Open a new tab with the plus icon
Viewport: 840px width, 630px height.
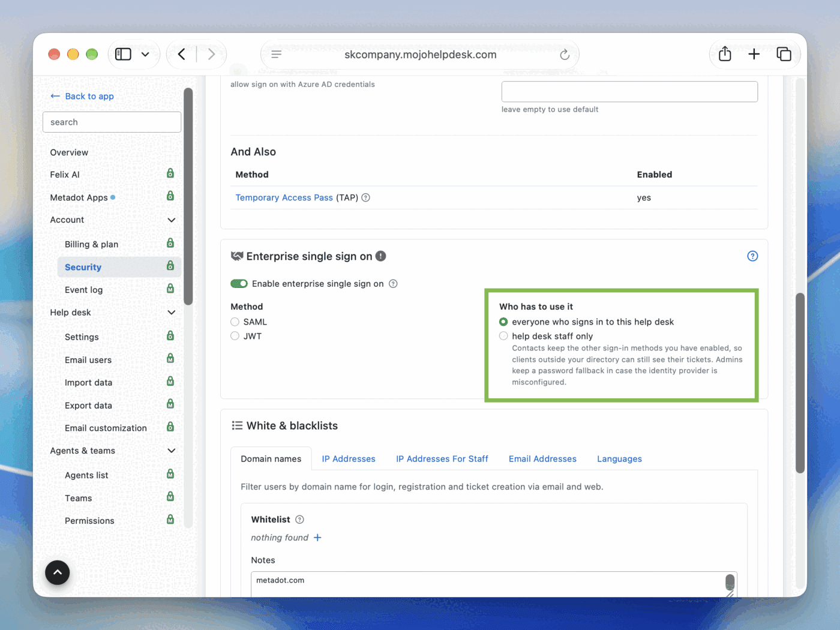pyautogui.click(x=754, y=55)
